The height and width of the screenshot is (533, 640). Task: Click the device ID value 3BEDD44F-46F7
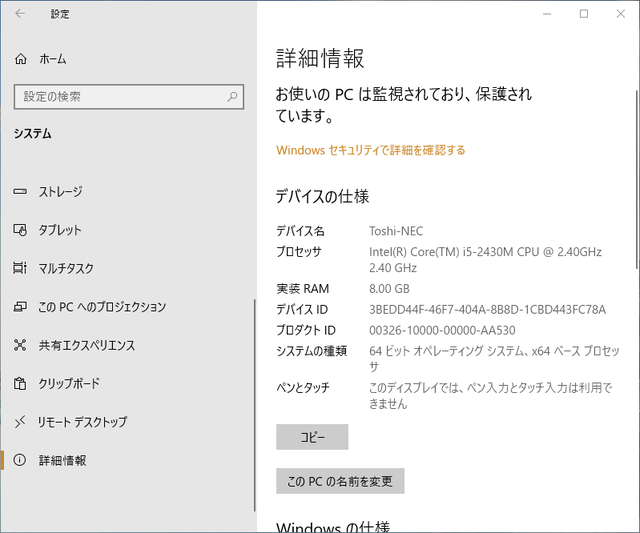(x=487, y=309)
